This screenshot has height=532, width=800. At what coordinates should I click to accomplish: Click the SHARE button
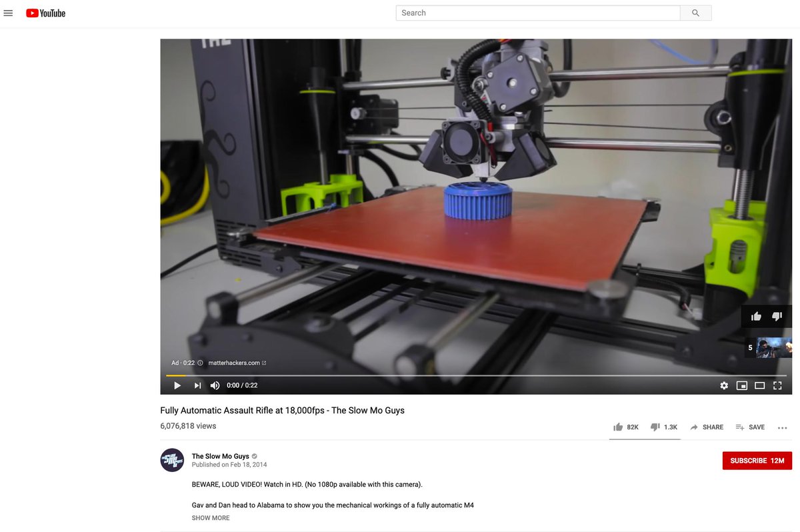[x=707, y=427]
